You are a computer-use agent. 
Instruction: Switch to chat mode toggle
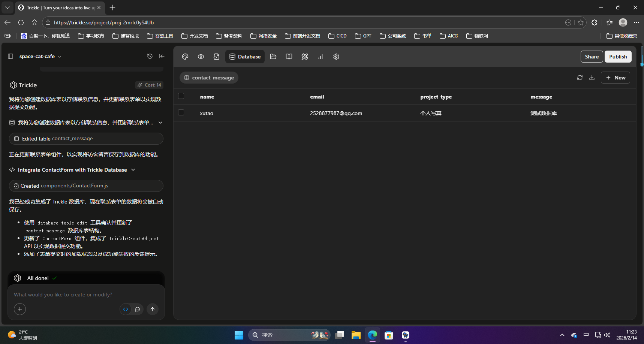pyautogui.click(x=138, y=309)
